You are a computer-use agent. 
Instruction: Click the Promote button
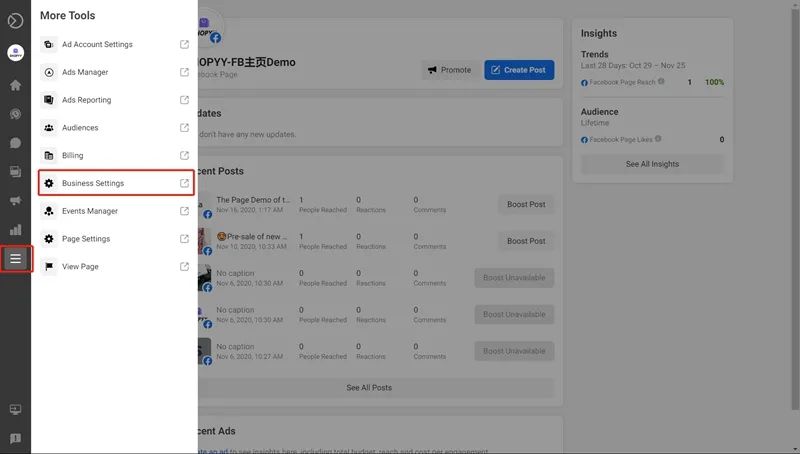[449, 70]
